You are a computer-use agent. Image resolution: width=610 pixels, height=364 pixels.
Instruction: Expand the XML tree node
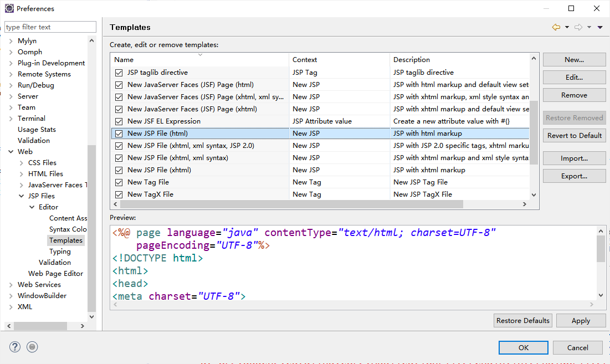(x=11, y=307)
